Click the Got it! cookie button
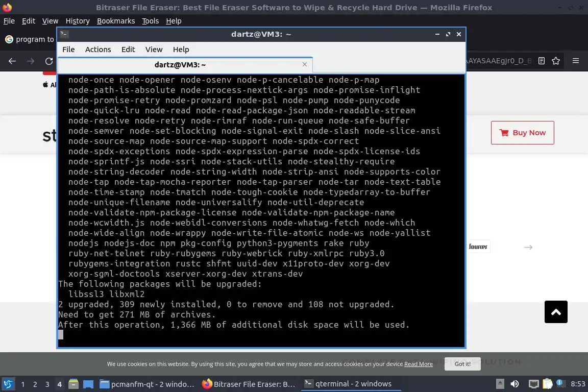This screenshot has height=392, width=588. point(462,364)
